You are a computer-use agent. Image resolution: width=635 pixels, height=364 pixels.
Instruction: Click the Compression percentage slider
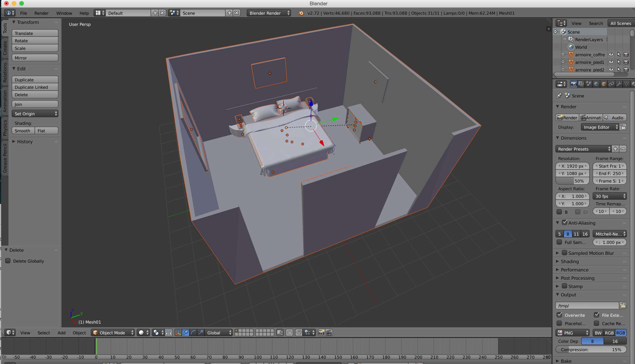[x=591, y=349]
